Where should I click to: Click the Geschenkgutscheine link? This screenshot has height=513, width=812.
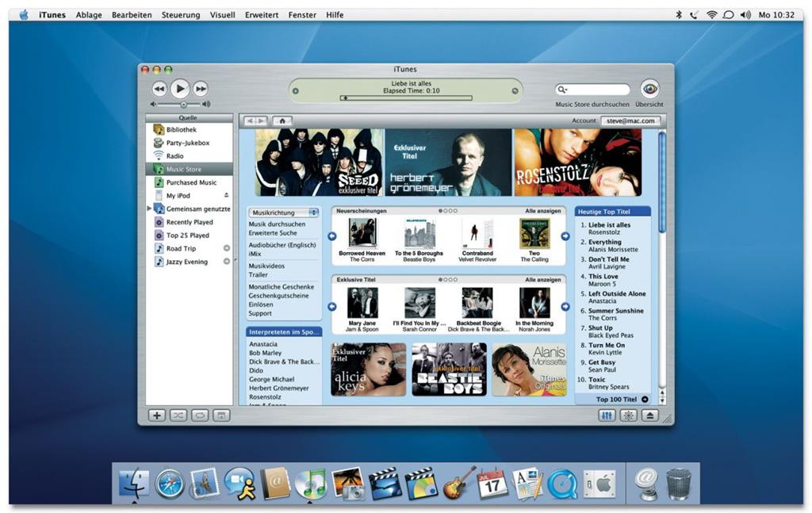[278, 296]
